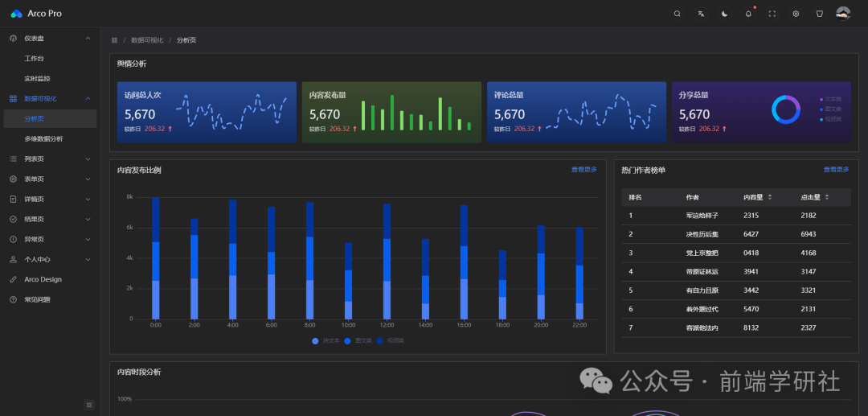Open 常见问题 label in sidebar
The width and height of the screenshot is (868, 416).
coord(37,299)
